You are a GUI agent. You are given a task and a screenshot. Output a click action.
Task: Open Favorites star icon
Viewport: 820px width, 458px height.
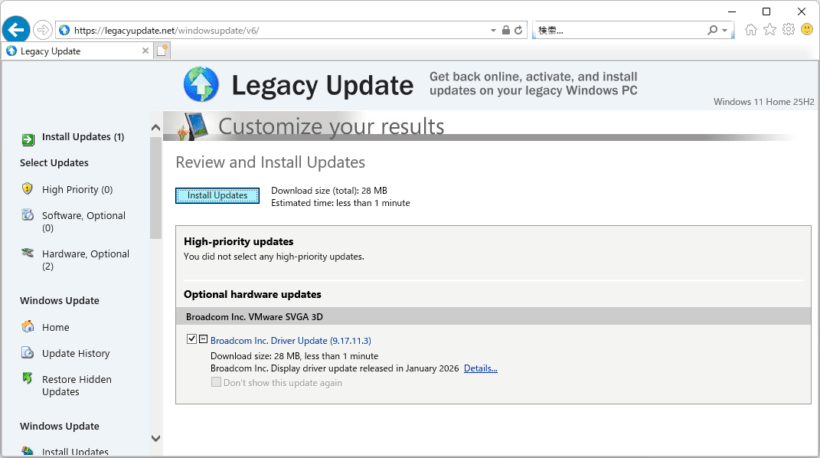[770, 30]
